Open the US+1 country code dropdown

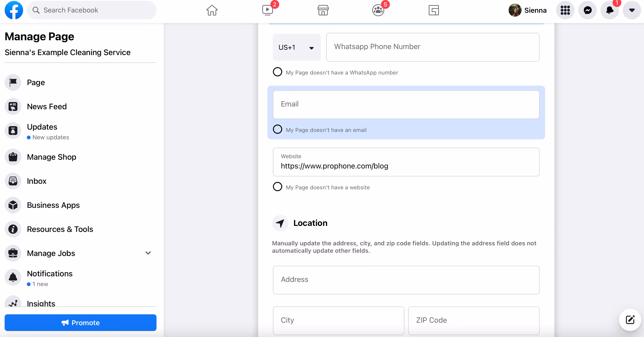297,47
